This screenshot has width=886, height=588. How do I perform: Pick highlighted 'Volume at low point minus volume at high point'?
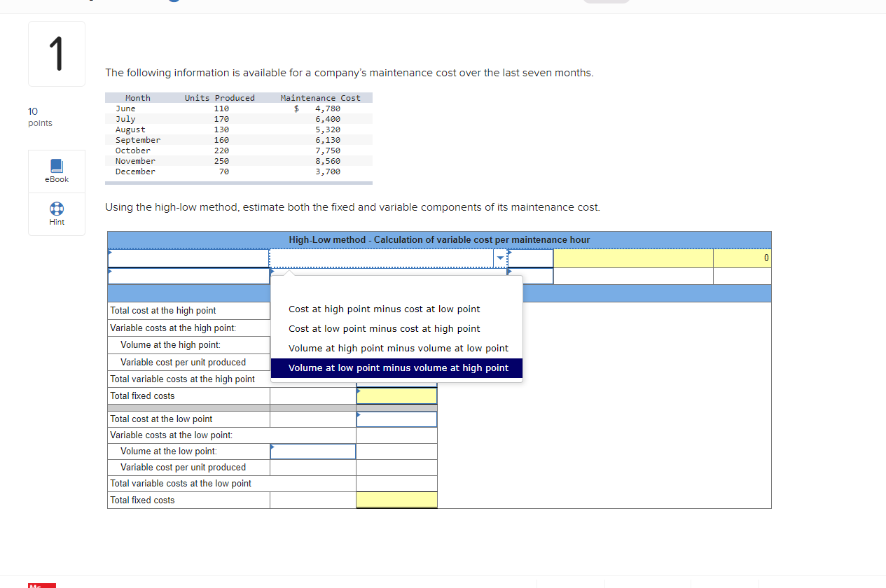pyautogui.click(x=396, y=367)
